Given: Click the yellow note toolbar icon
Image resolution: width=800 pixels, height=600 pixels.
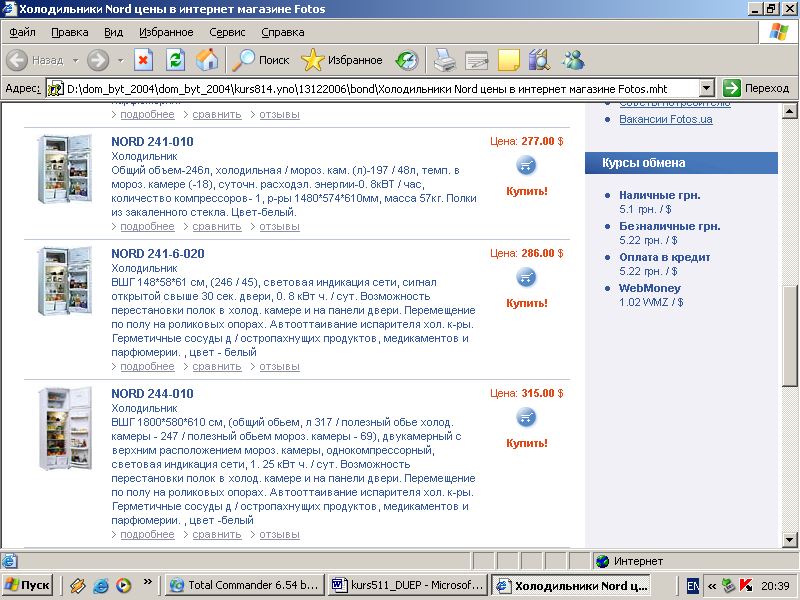Looking at the screenshot, I should pyautogui.click(x=508, y=60).
